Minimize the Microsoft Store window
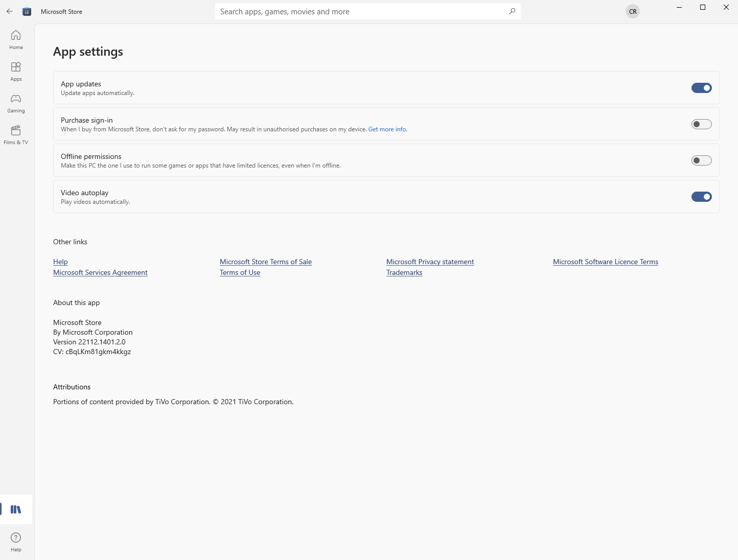 [x=679, y=7]
